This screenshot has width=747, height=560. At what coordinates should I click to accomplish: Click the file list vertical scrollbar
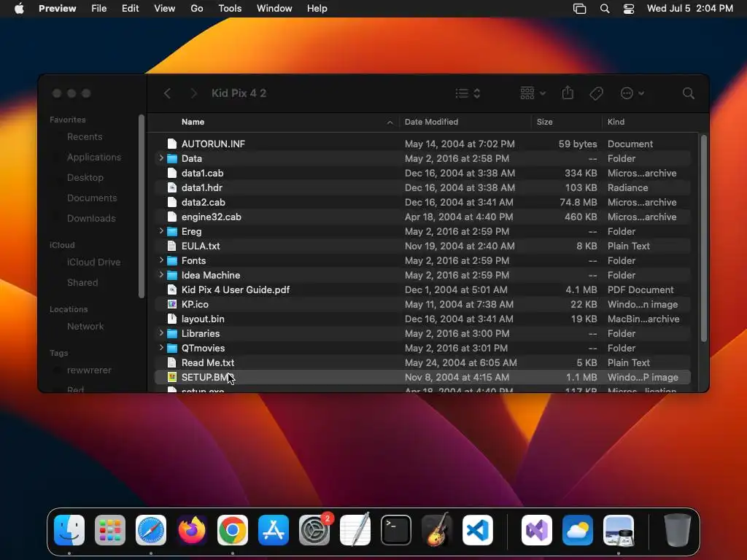click(x=704, y=238)
